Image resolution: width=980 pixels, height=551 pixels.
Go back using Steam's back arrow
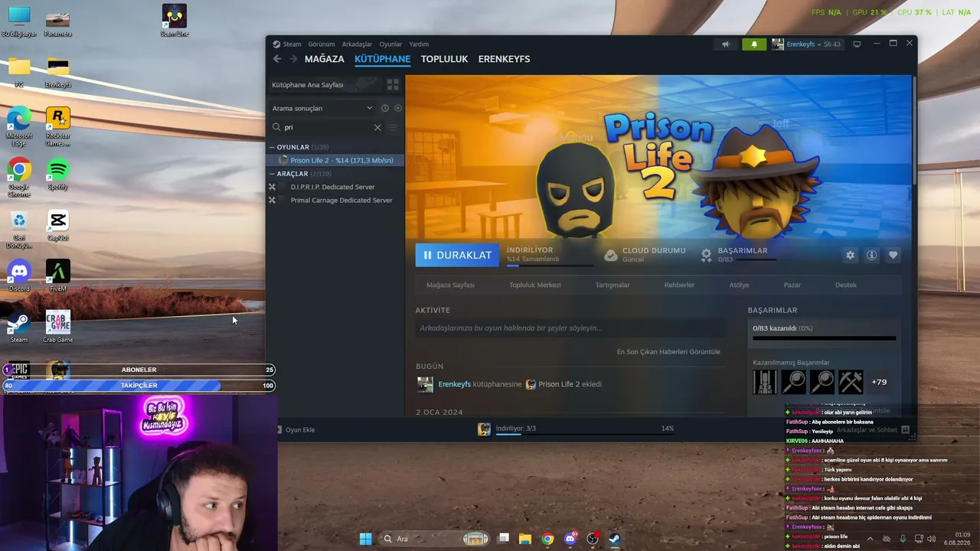(x=277, y=59)
